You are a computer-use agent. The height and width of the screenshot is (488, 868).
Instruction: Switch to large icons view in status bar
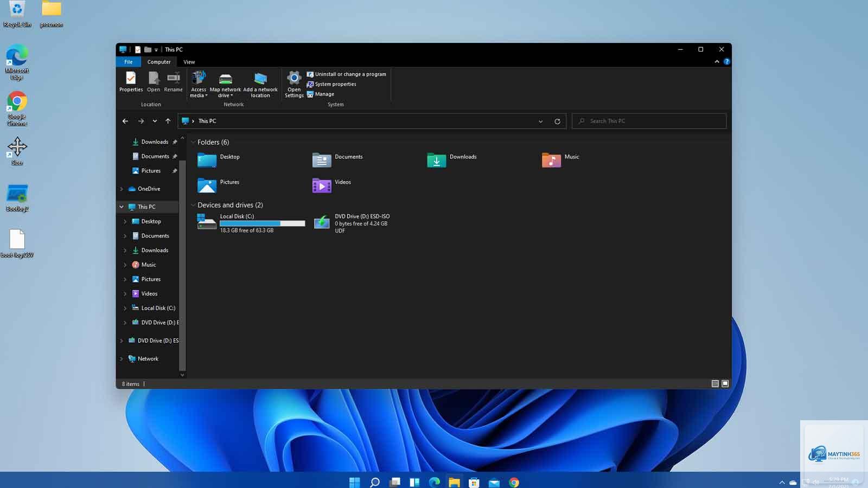pos(725,384)
